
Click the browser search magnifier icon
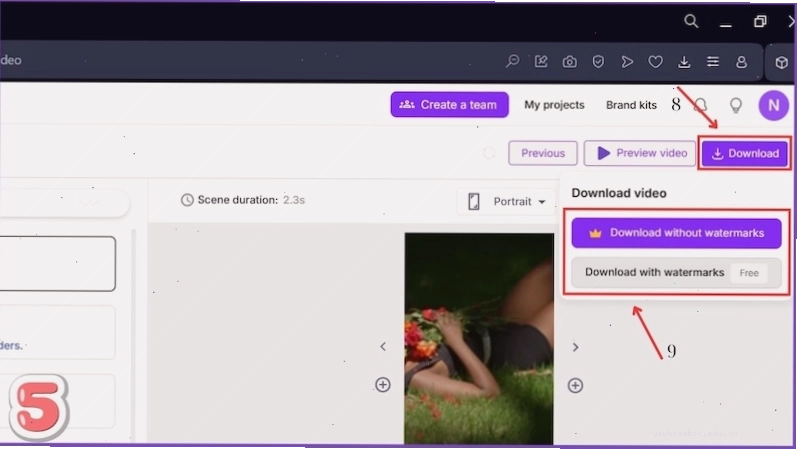691,21
